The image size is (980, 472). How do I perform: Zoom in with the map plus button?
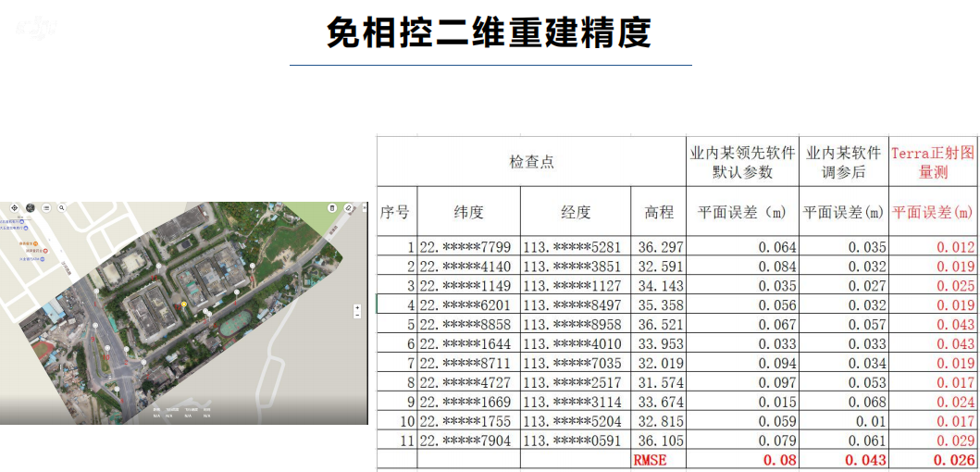[357, 307]
